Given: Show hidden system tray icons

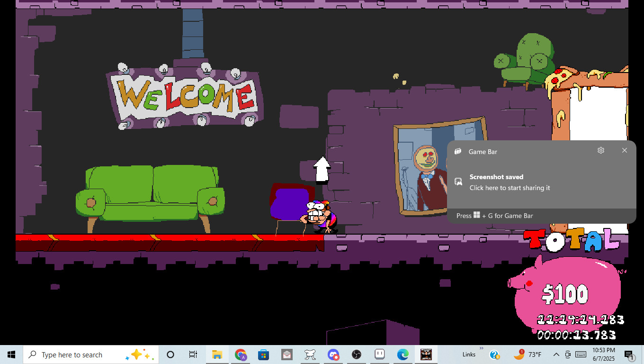Looking at the screenshot, I should coord(556,355).
